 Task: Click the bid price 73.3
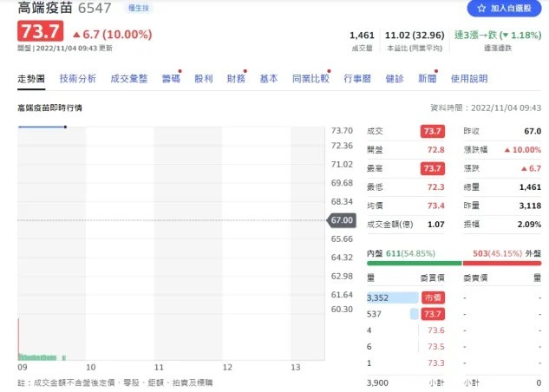pos(436,363)
